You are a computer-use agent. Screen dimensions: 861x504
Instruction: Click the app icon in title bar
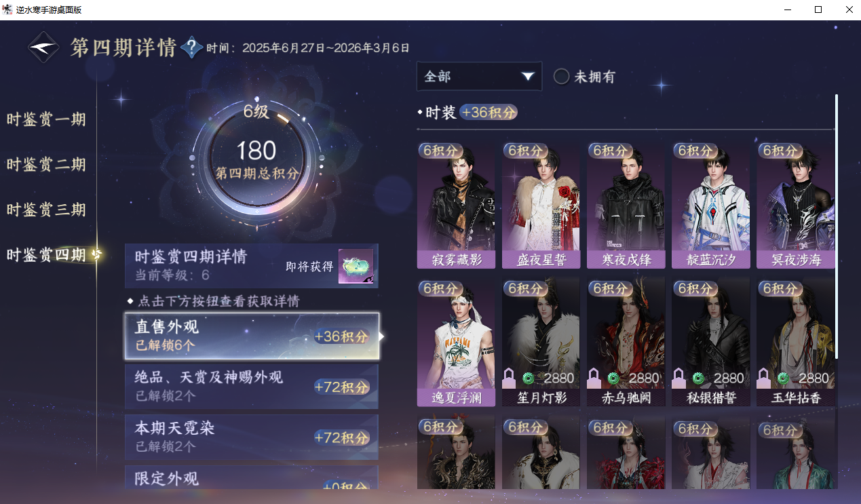coord(7,9)
